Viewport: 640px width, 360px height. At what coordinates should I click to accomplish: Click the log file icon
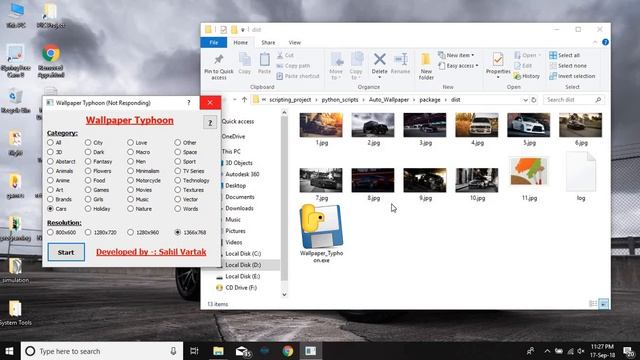(x=580, y=171)
